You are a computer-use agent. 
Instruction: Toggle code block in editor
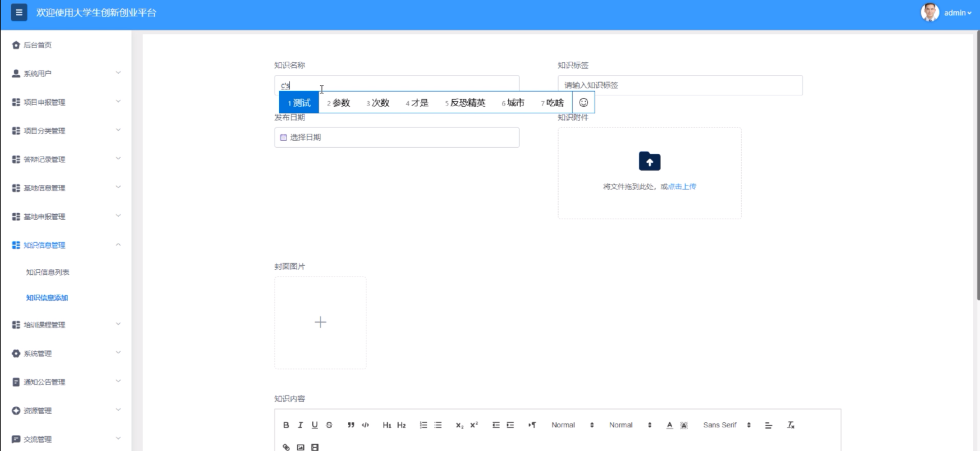(365, 425)
